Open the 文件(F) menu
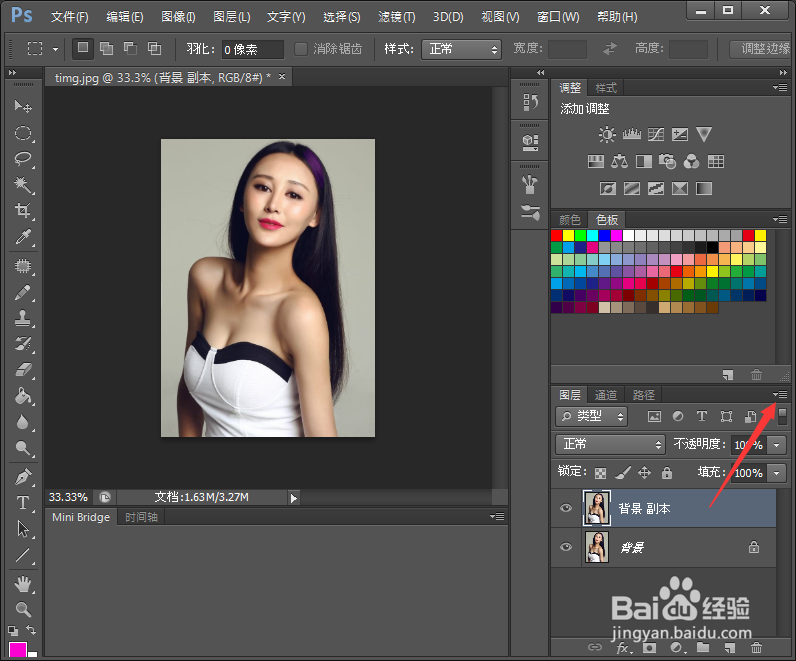 (70, 17)
